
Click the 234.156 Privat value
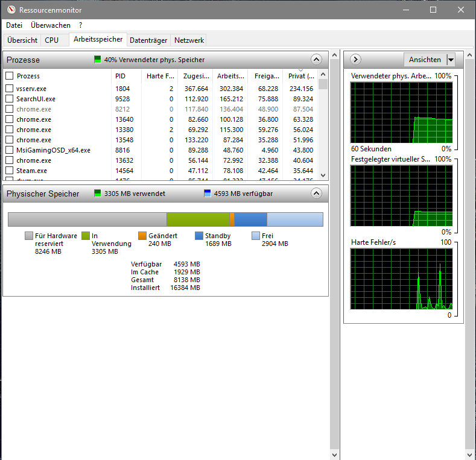pyautogui.click(x=301, y=89)
